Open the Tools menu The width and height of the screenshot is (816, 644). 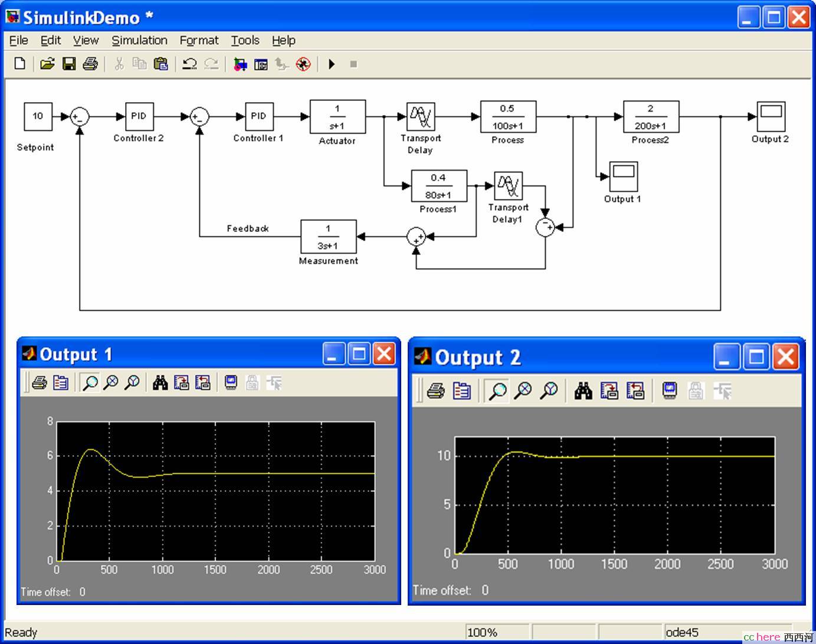[245, 40]
